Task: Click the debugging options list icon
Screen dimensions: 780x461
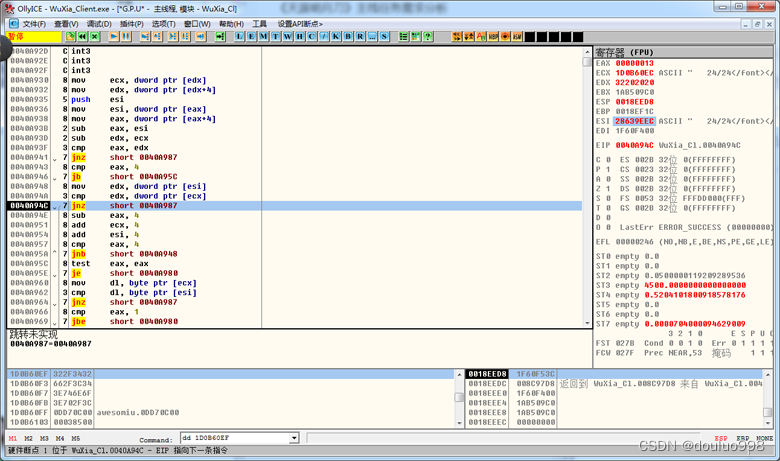Action: [x=403, y=36]
